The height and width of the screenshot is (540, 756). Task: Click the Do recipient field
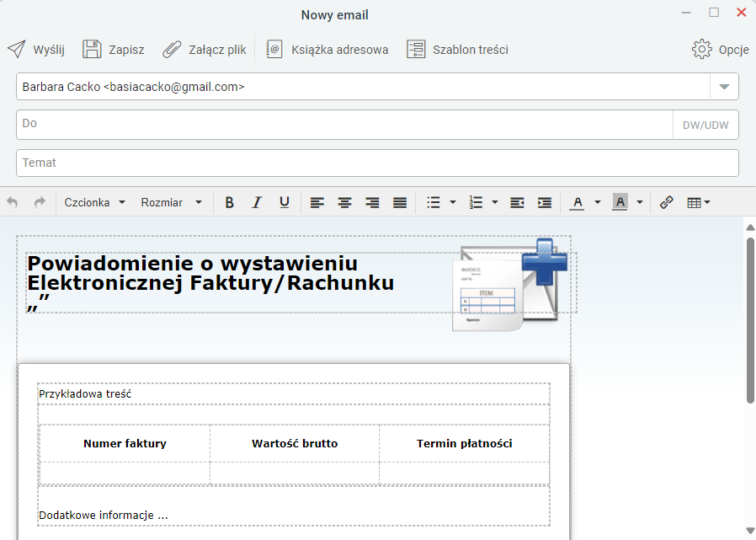pyautogui.click(x=344, y=125)
